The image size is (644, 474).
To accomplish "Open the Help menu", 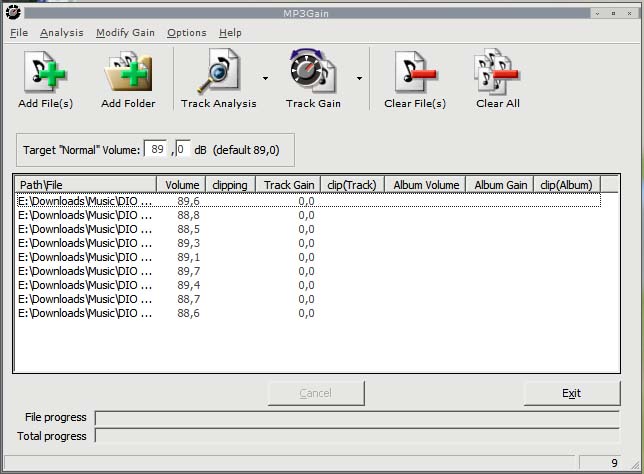I will [230, 33].
